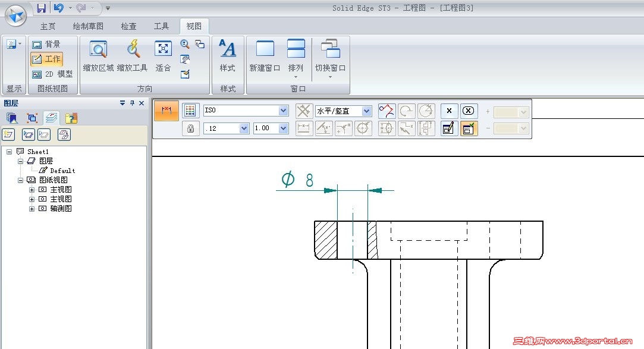This screenshot has height=349, width=644.
Task: Toggle the 工作 sheet view
Action: coord(46,59)
